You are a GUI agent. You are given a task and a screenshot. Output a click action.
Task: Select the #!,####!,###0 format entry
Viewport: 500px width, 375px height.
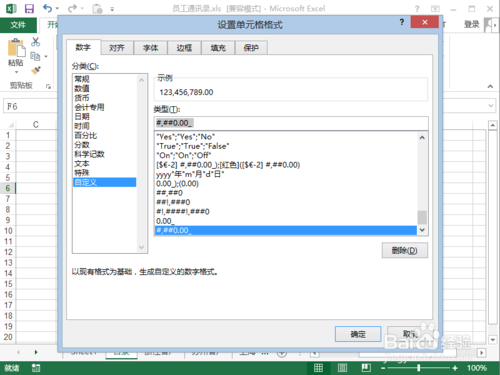point(286,211)
